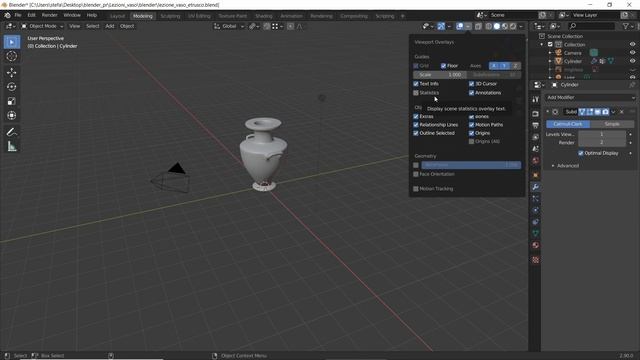The height and width of the screenshot is (360, 640).
Task: Open the viewport Add menu
Action: click(x=110, y=27)
